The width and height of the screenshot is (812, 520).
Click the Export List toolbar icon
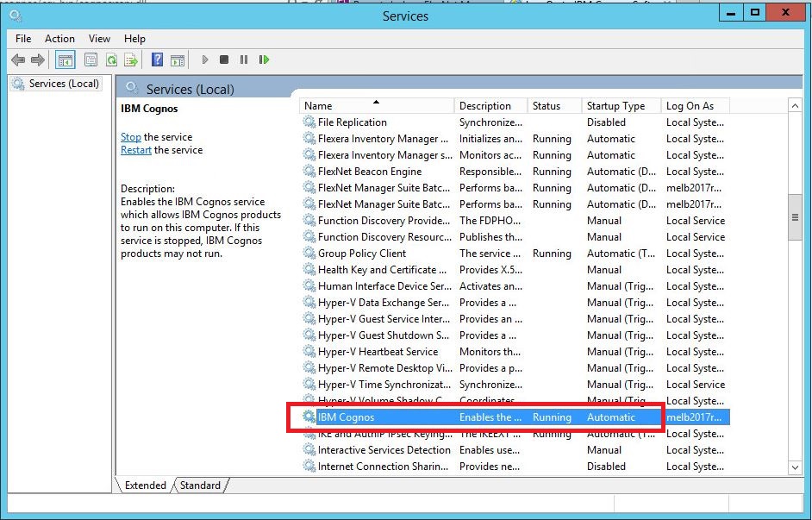[132, 60]
